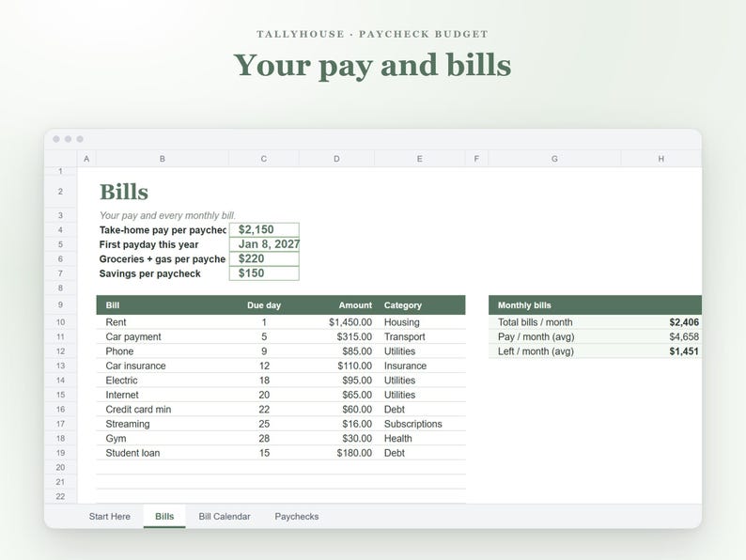Image resolution: width=746 pixels, height=560 pixels.
Task: Select the Internet bill cell
Action: (x=163, y=395)
